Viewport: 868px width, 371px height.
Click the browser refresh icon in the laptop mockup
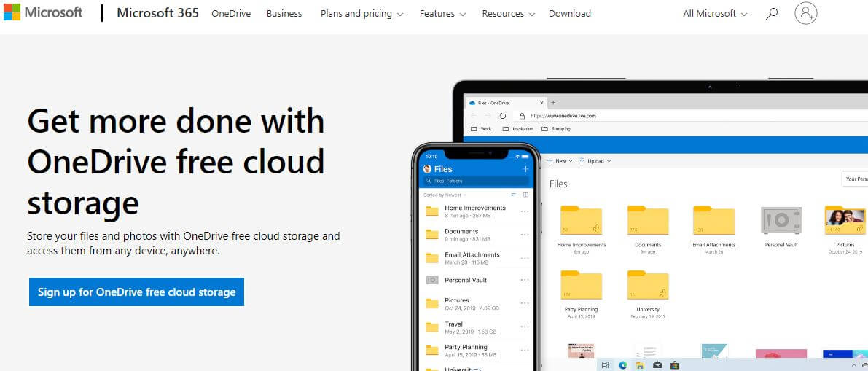point(503,116)
